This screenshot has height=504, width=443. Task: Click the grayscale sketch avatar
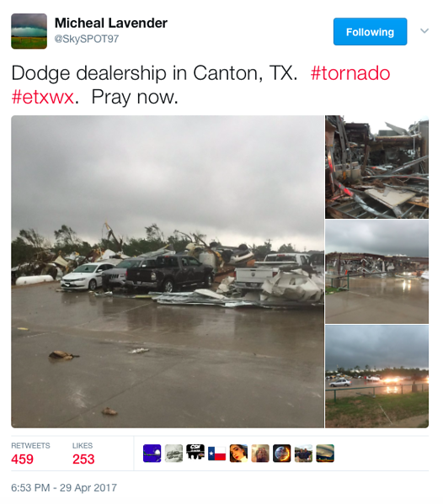[173, 454]
